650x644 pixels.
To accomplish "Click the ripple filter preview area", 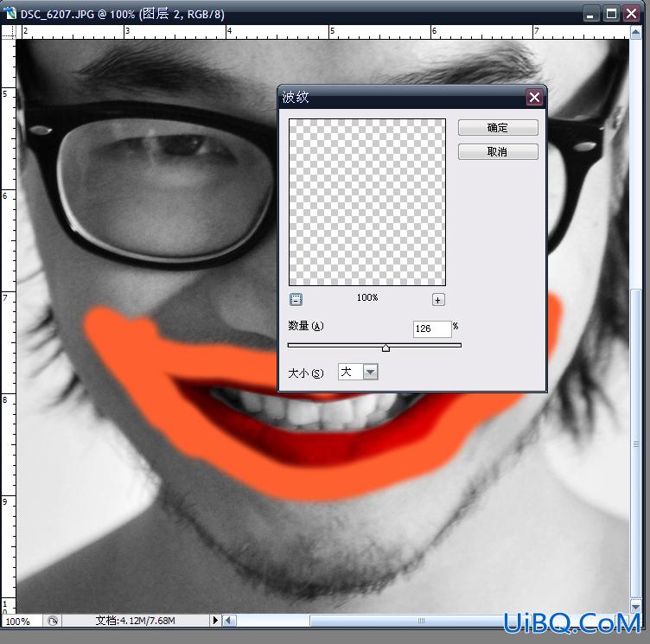I will [367, 202].
